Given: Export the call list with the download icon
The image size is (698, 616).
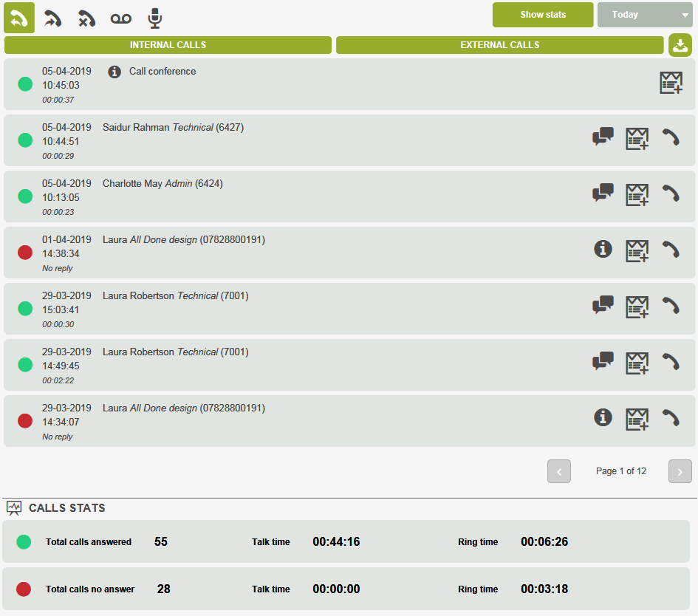Looking at the screenshot, I should pyautogui.click(x=680, y=45).
